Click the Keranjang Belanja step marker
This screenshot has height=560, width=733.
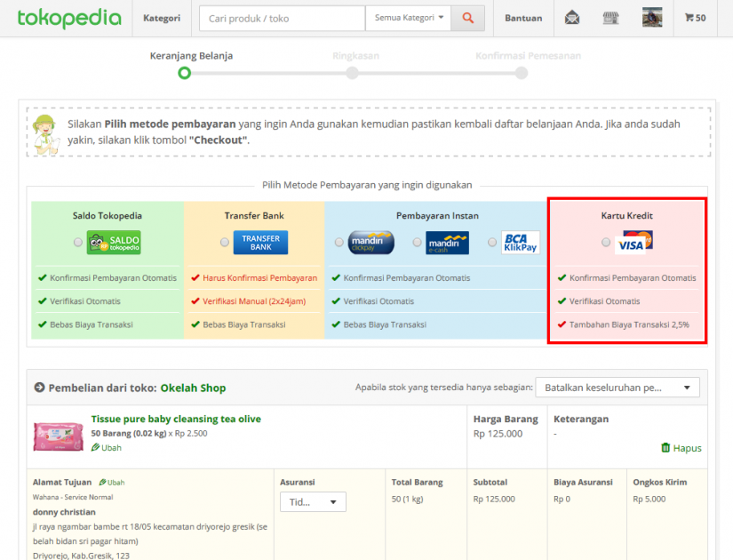tap(184, 73)
